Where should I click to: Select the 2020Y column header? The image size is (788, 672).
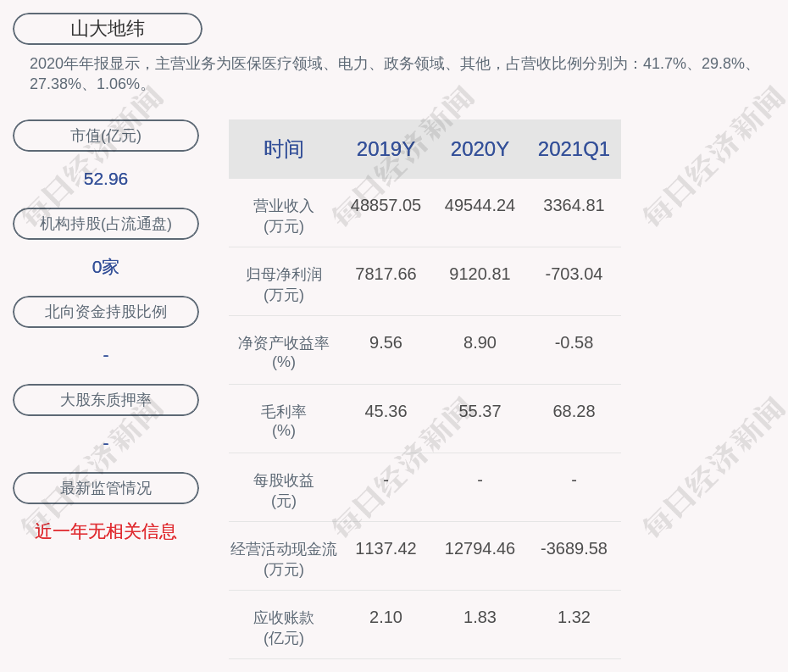click(480, 149)
